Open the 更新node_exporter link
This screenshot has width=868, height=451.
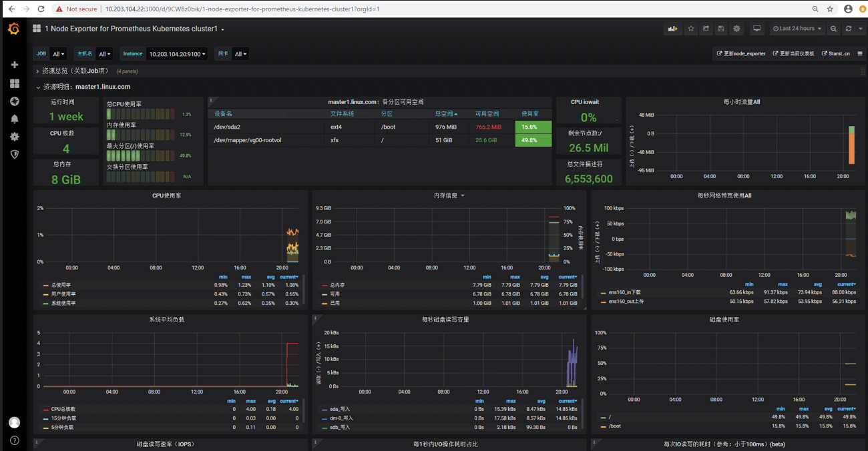click(741, 53)
